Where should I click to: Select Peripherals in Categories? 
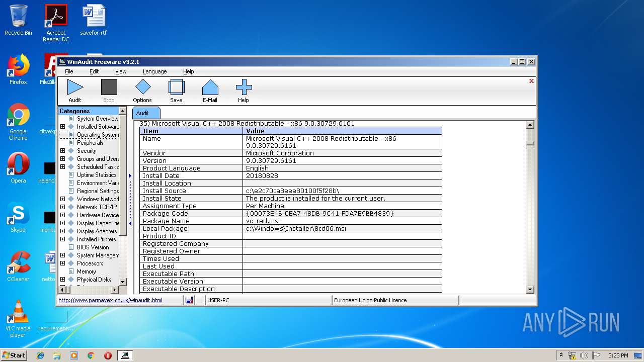[90, 143]
